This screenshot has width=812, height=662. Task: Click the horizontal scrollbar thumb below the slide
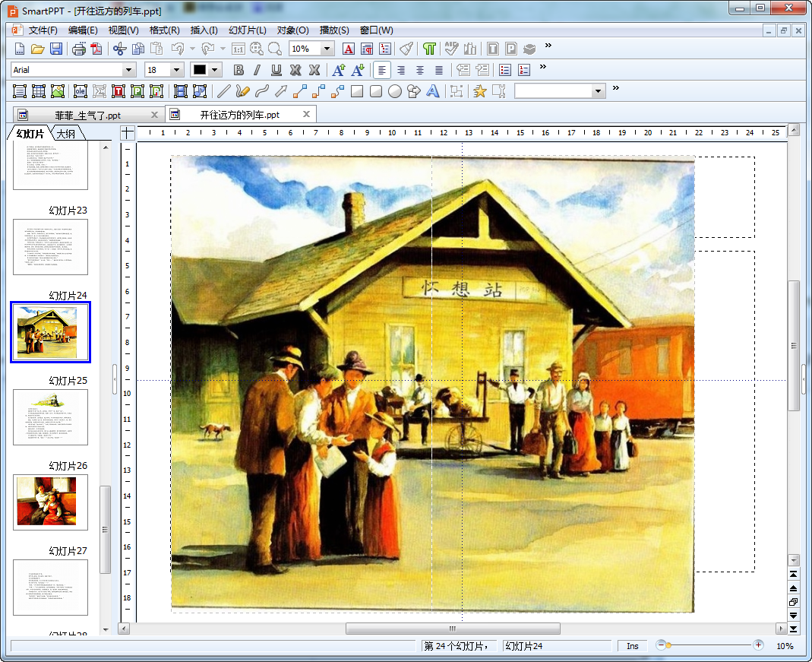pyautogui.click(x=453, y=629)
